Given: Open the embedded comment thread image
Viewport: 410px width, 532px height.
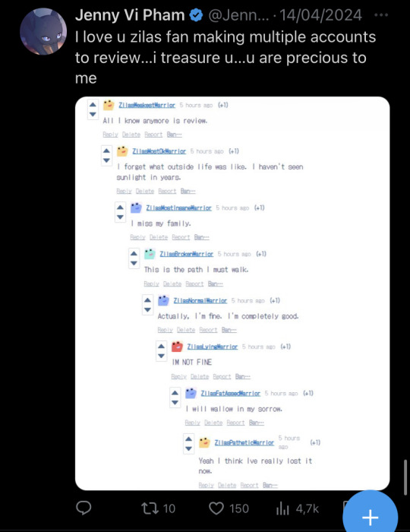Looking at the screenshot, I should click(x=232, y=293).
